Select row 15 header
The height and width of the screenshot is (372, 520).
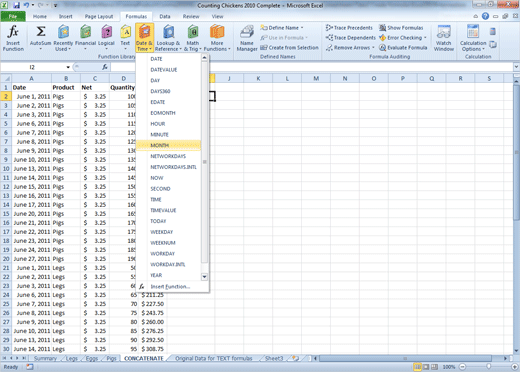pos(6,214)
